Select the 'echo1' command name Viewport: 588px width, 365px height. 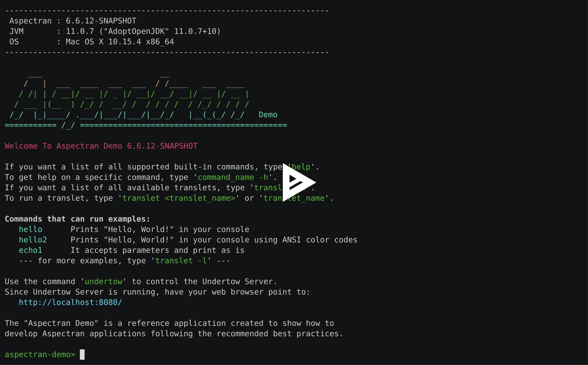pos(30,250)
